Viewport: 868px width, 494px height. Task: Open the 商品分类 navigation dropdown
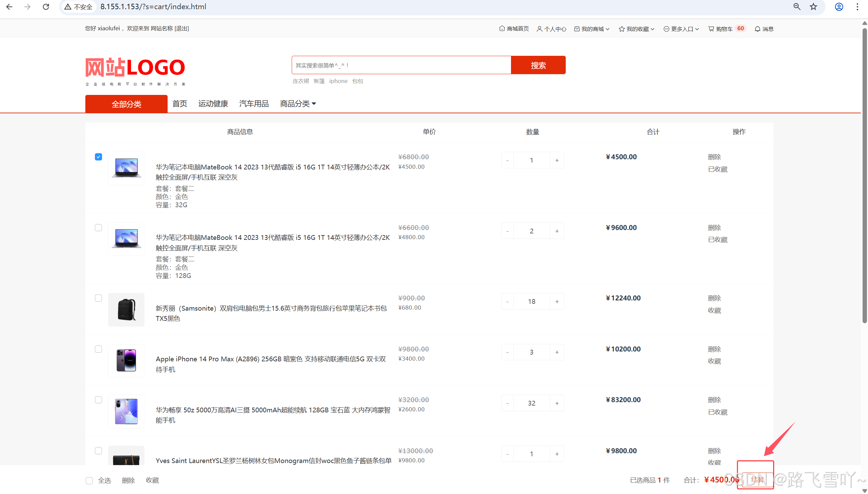pyautogui.click(x=298, y=104)
